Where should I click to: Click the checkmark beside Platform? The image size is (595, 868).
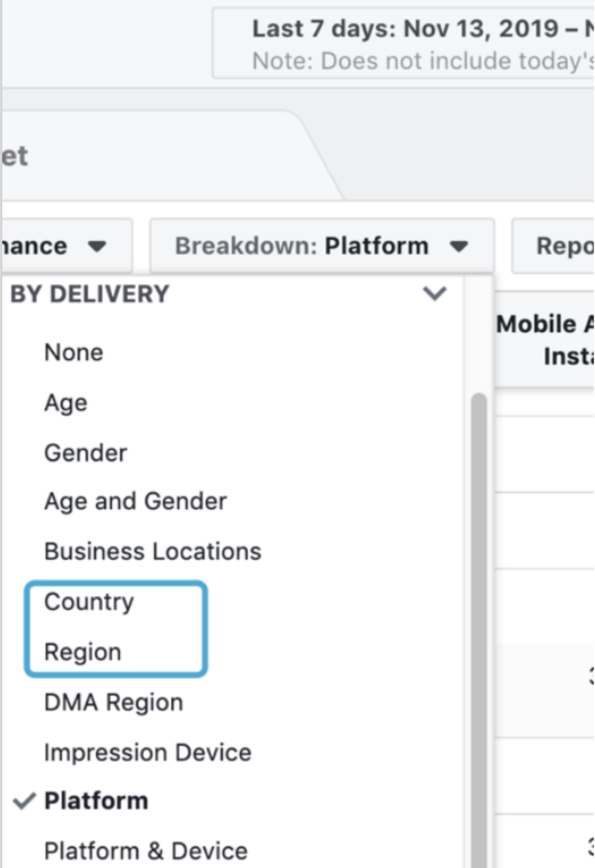click(24, 801)
